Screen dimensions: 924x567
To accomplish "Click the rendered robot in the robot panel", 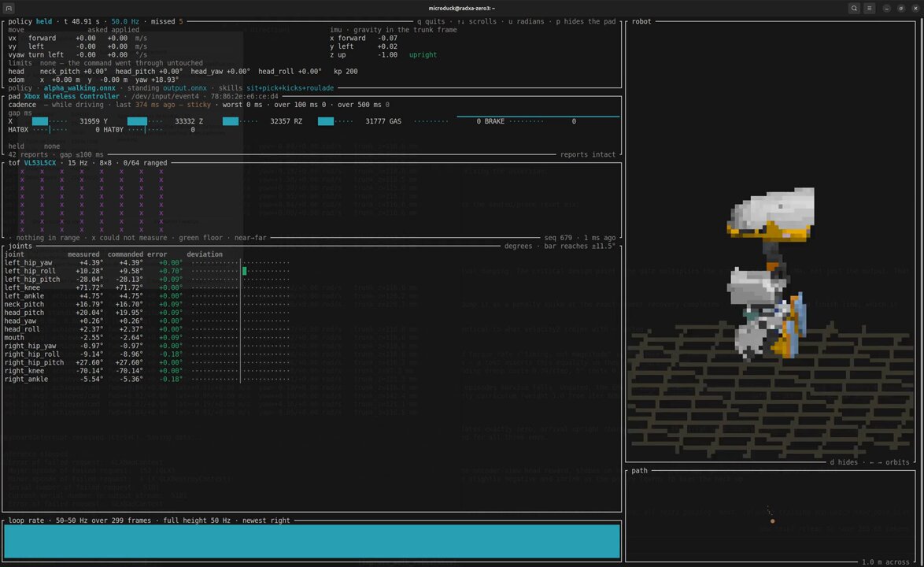I will (x=771, y=273).
